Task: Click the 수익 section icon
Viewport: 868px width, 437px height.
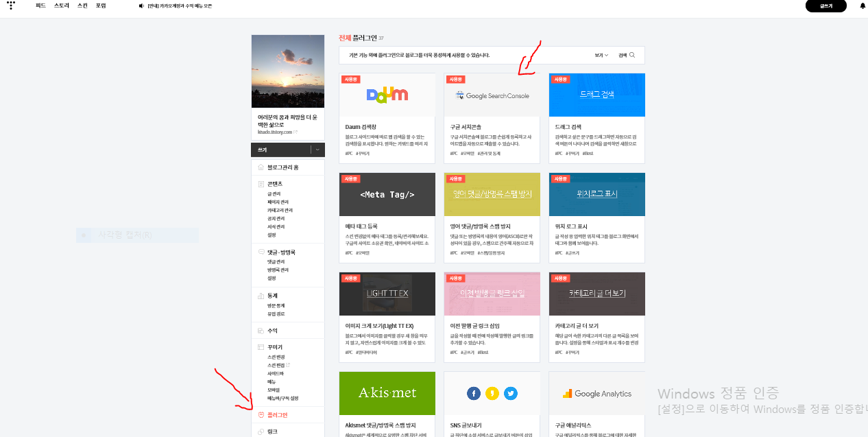Action: (x=261, y=331)
